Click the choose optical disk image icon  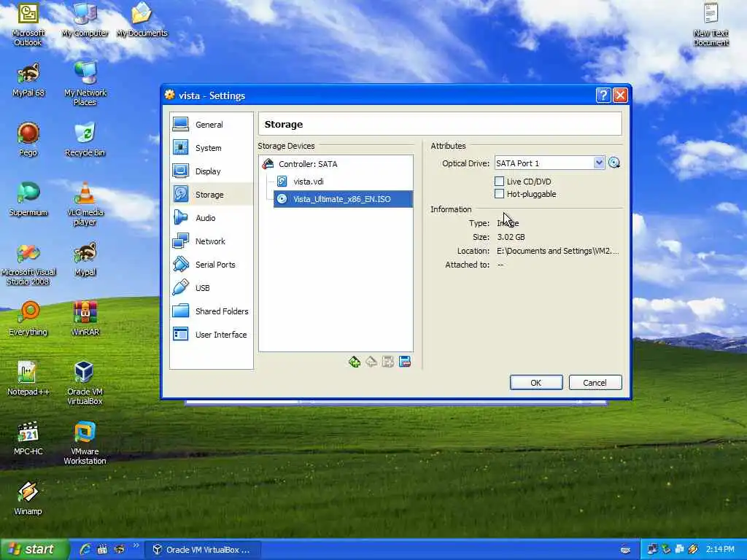[x=614, y=163]
